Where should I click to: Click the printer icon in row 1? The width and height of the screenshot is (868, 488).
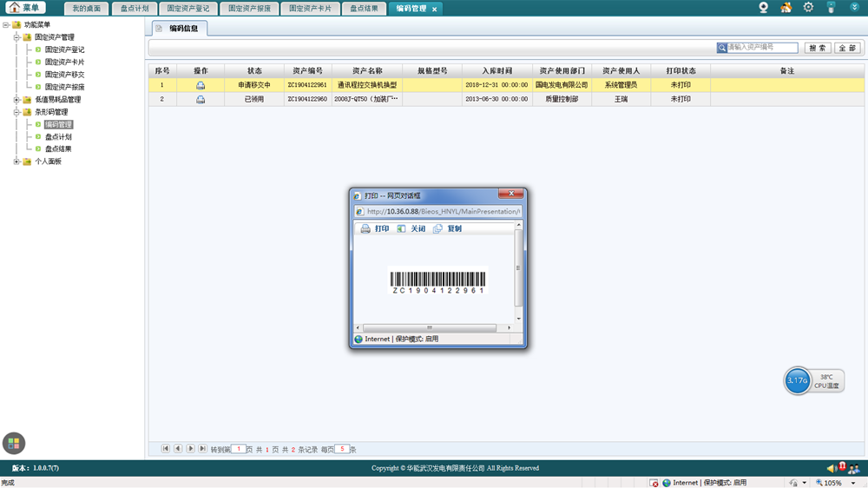(x=201, y=85)
